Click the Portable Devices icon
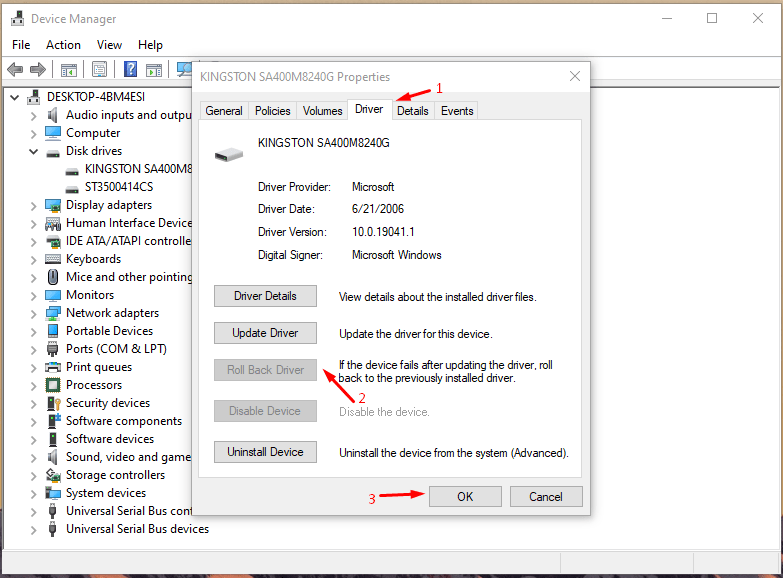The image size is (783, 578). pos(53,331)
